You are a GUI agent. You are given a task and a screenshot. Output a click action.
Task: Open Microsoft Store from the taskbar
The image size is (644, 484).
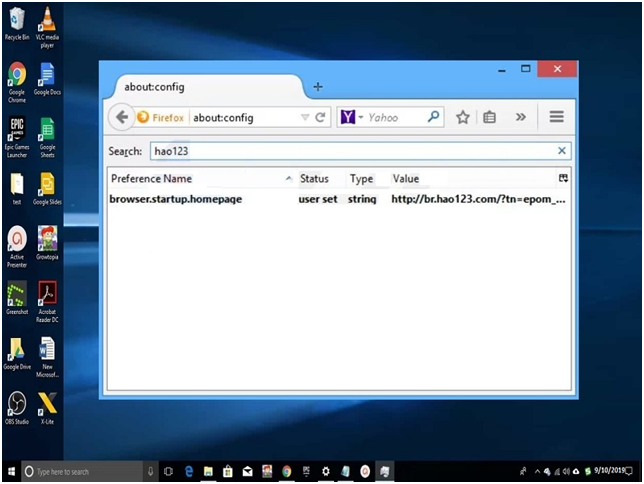tap(228, 471)
